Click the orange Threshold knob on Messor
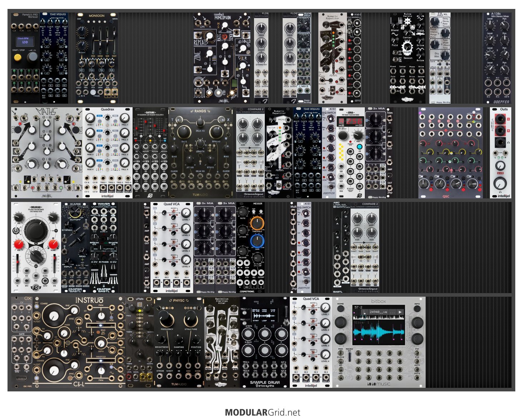The width and height of the screenshot is (526, 420). point(257,223)
